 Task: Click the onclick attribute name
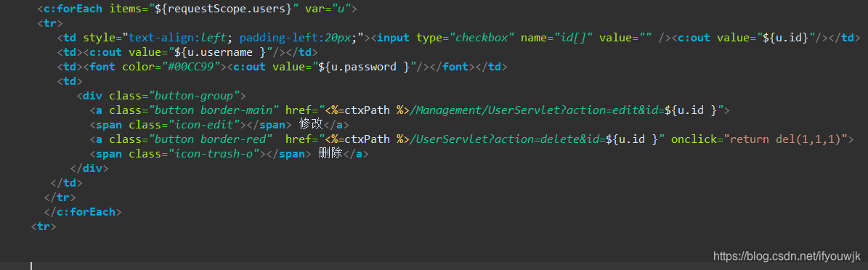(x=694, y=139)
